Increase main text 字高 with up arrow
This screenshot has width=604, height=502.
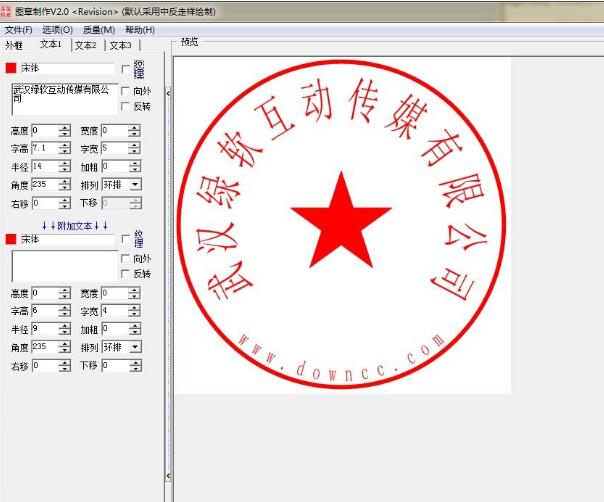point(65,145)
